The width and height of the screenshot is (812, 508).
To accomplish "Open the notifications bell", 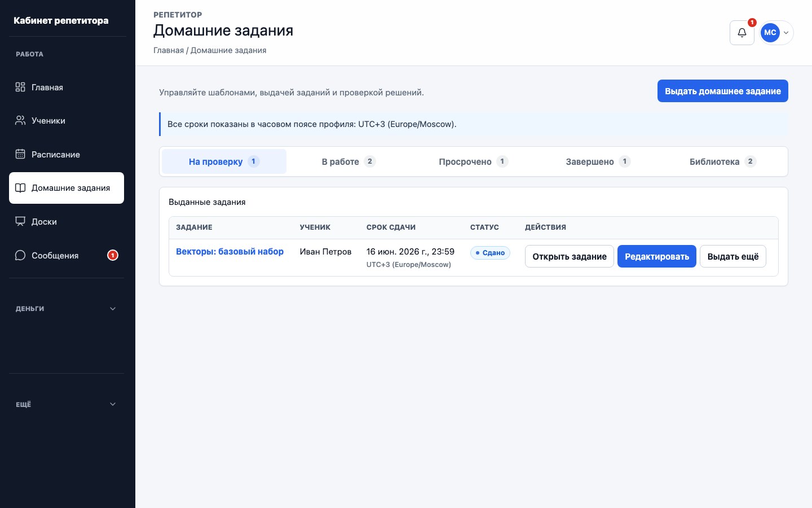I will point(742,33).
